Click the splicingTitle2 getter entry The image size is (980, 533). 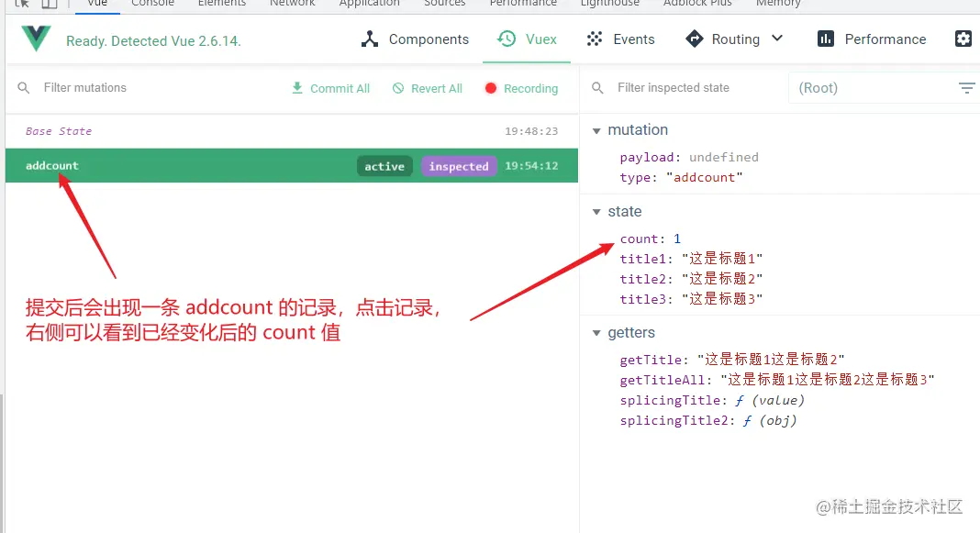[x=708, y=420]
